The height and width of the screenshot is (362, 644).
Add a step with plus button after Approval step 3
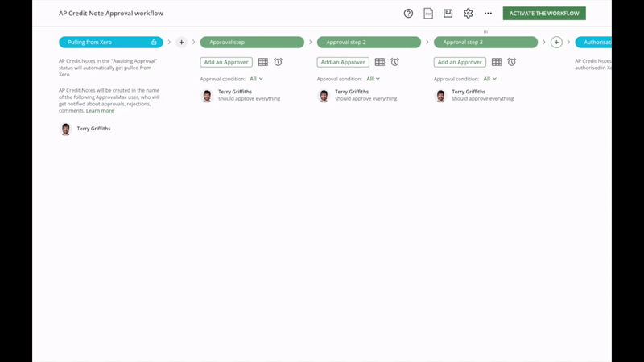[556, 43]
